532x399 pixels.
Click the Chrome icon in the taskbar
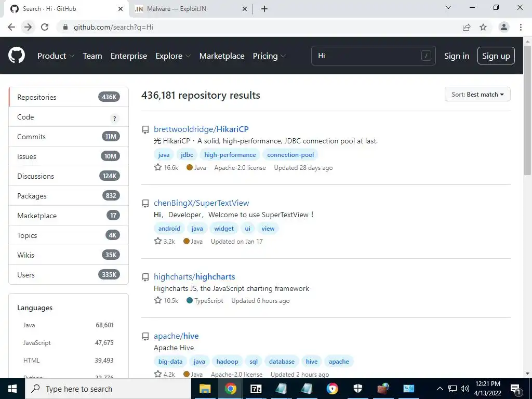(x=230, y=389)
